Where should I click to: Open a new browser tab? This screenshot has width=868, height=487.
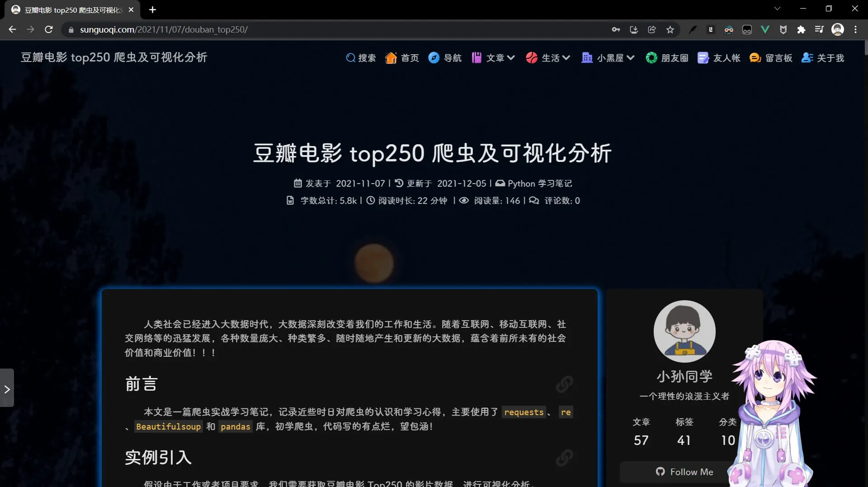click(152, 9)
